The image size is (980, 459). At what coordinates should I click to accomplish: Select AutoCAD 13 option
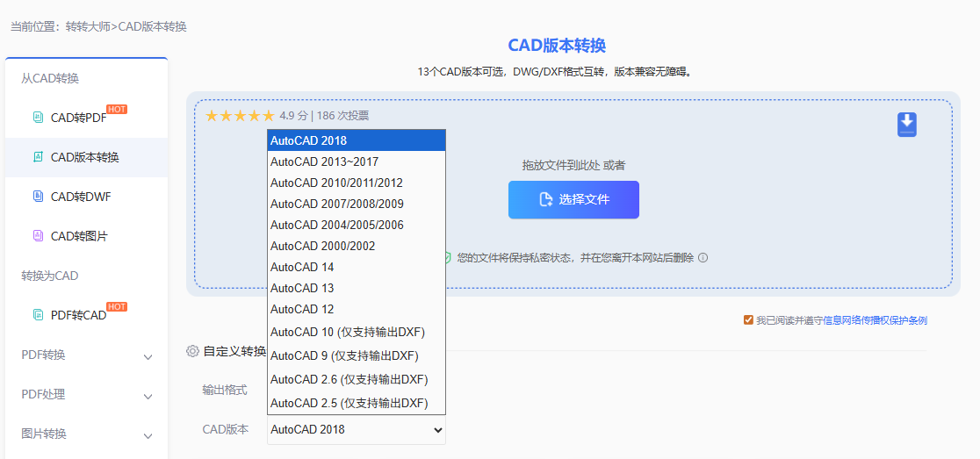coord(357,288)
